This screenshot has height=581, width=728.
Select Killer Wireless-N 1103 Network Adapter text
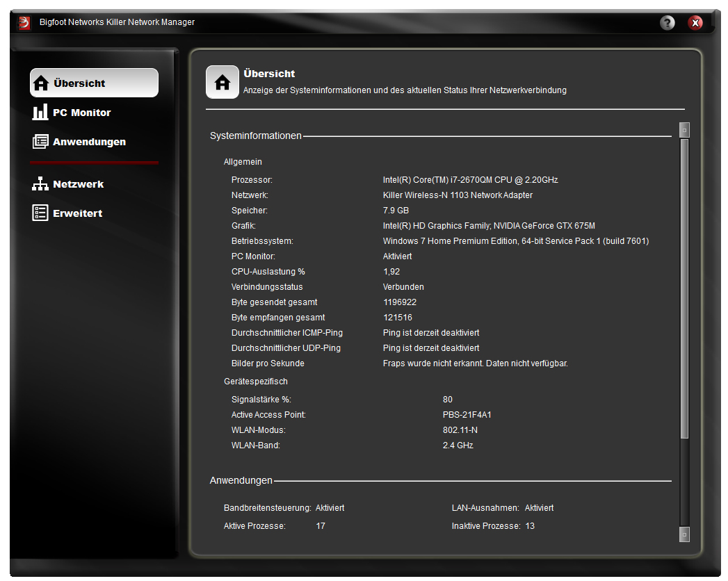[458, 195]
